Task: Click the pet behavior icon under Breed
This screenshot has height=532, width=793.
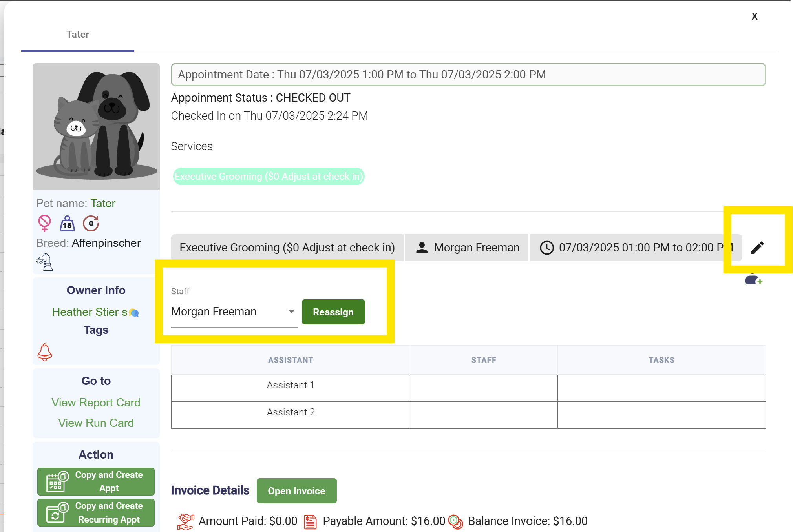Action: [45, 262]
